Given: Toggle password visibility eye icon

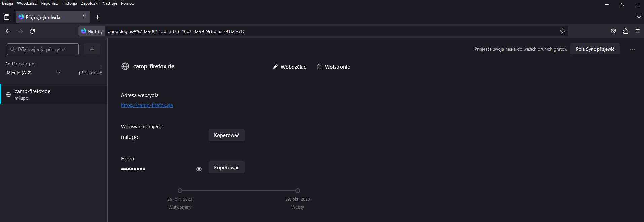Looking at the screenshot, I should pyautogui.click(x=199, y=169).
